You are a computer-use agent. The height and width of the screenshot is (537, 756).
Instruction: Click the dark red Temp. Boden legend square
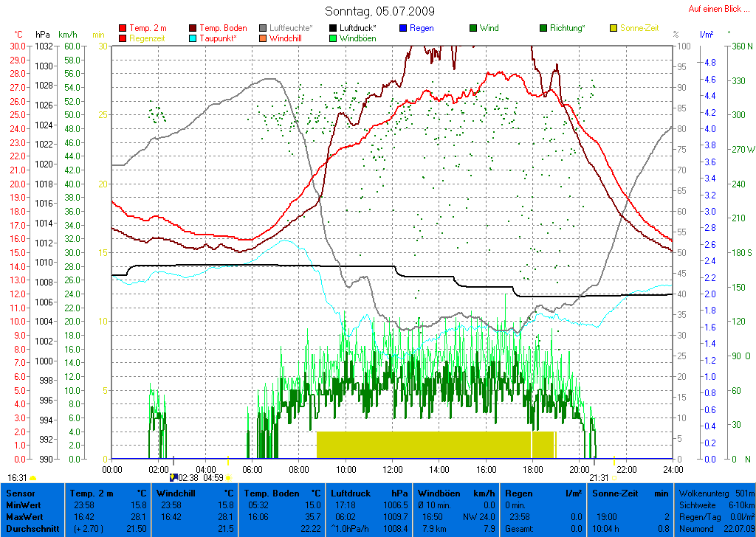[x=193, y=28]
